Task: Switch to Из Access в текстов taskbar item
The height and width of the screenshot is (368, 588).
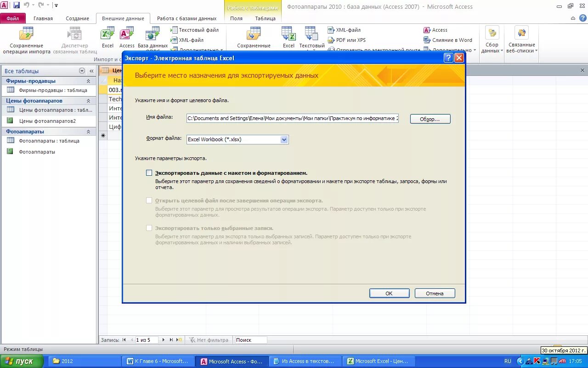Action: coord(305,361)
